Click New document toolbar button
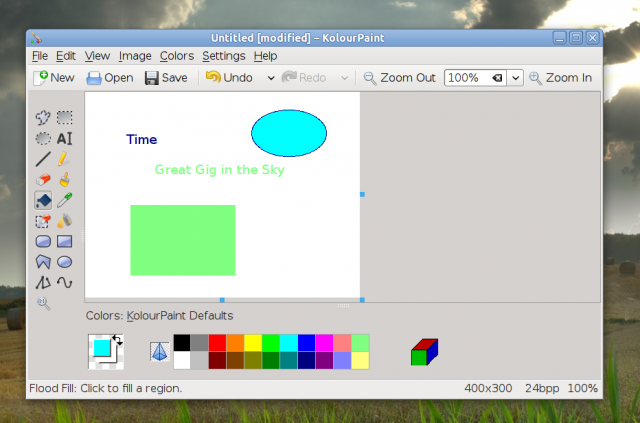640x423 pixels. [54, 78]
